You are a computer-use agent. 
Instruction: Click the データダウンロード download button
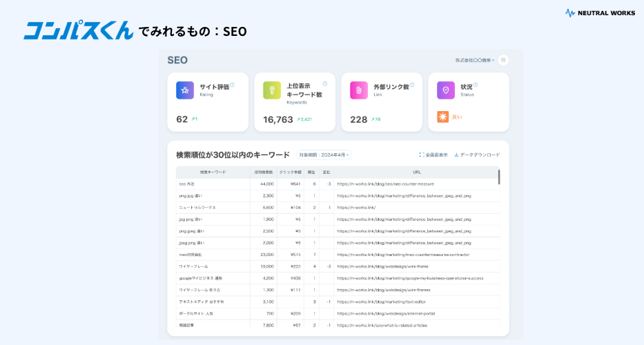click(477, 155)
